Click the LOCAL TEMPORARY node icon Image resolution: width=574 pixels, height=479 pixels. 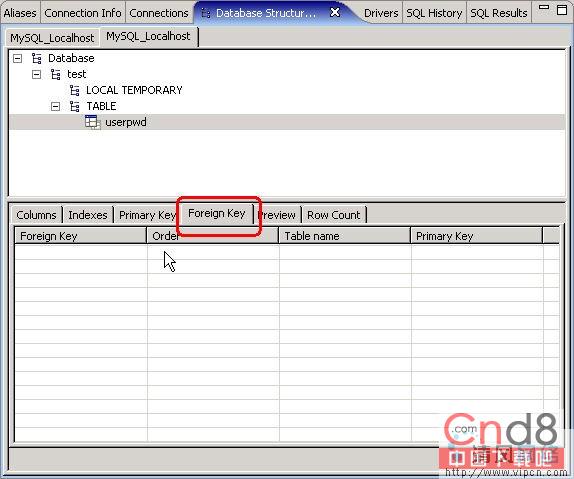point(75,90)
